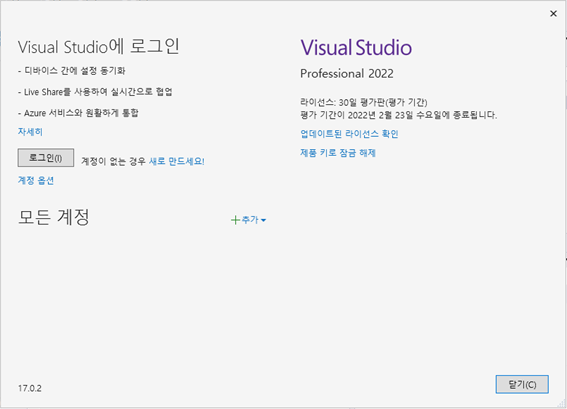Expand the +추가 add account dropdown
Image resolution: width=567 pixels, height=409 pixels.
click(249, 220)
